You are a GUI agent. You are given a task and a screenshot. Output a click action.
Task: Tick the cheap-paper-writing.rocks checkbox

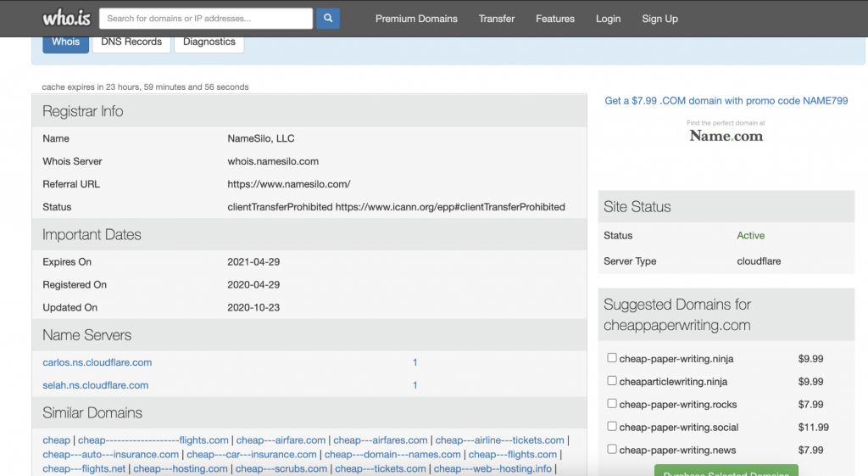(x=612, y=403)
